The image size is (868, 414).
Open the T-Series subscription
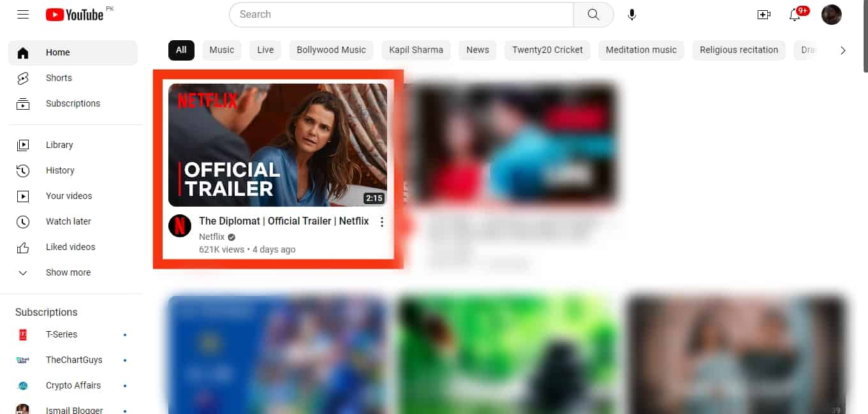coord(73,335)
